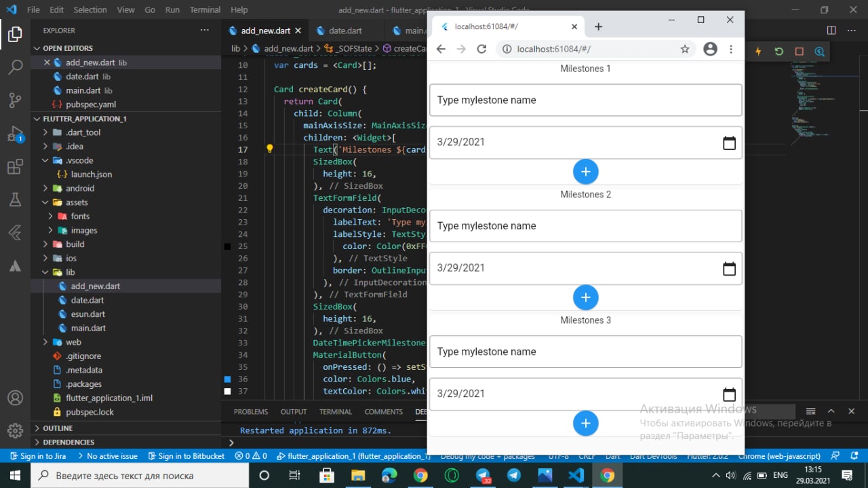Viewport: 868px width, 488px height.
Task: Click the Chrome address bar
Action: tap(597, 49)
